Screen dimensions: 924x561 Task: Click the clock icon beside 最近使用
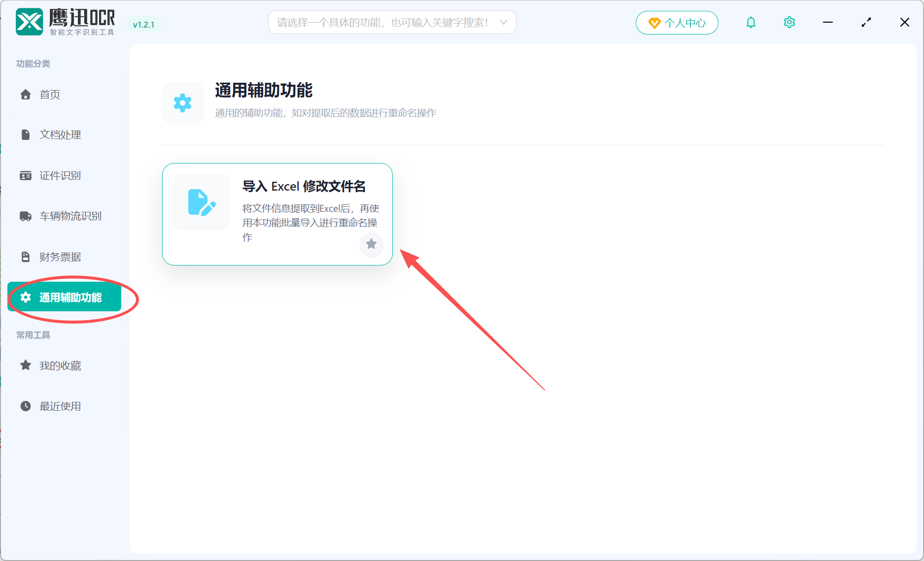26,406
